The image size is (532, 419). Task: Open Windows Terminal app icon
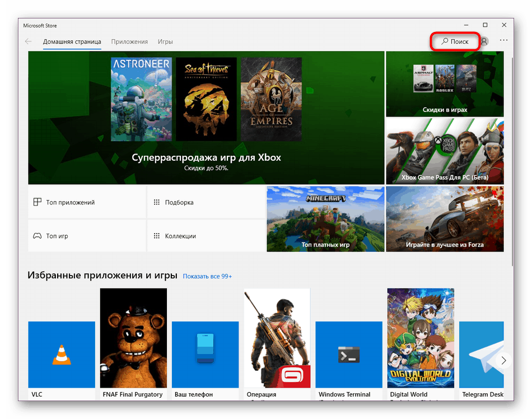[349, 355]
